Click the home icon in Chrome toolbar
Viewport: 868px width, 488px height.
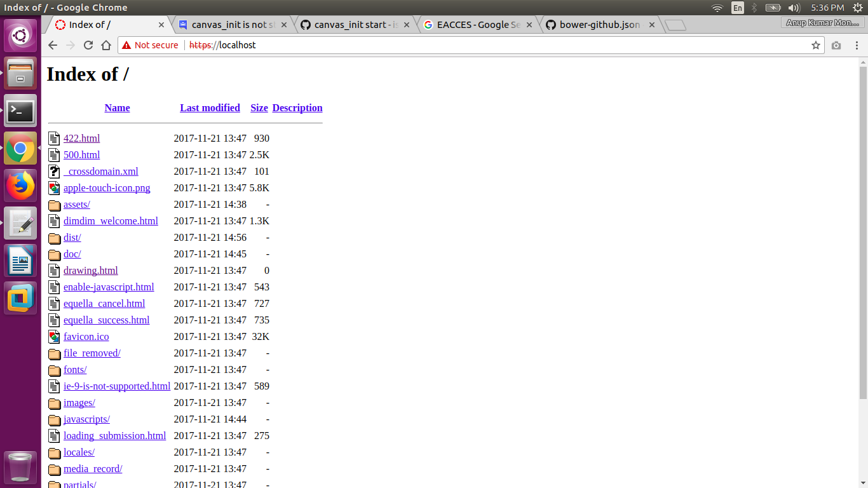[105, 45]
